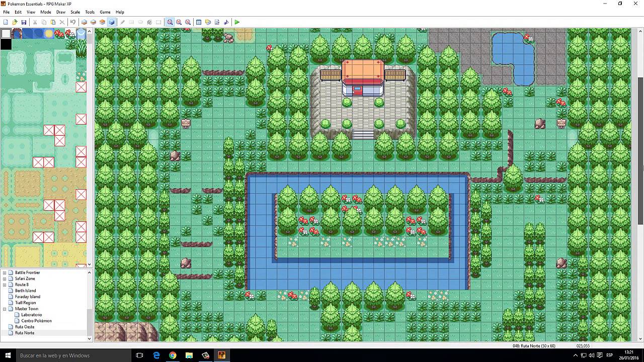Launch Microsoft Edge from taskbar

[x=156, y=355]
